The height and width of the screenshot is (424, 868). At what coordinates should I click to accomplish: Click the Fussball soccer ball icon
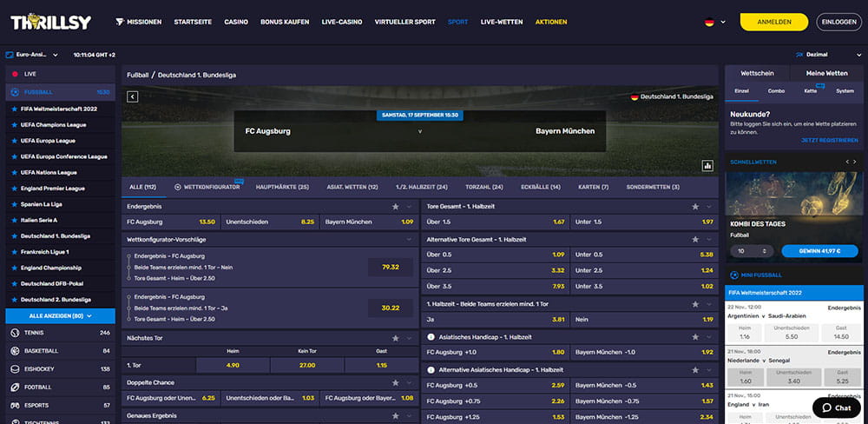(x=15, y=92)
